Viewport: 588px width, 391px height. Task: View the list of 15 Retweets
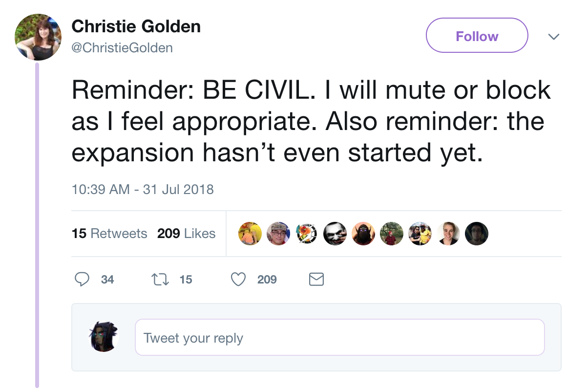(x=109, y=234)
